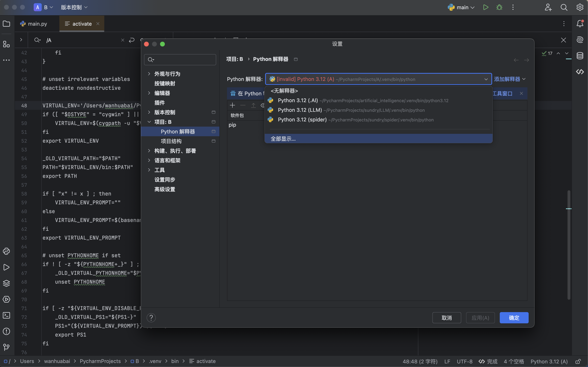Expand the 外观与行为 settings section
Viewport: 588px width, 367px height.
coord(149,74)
